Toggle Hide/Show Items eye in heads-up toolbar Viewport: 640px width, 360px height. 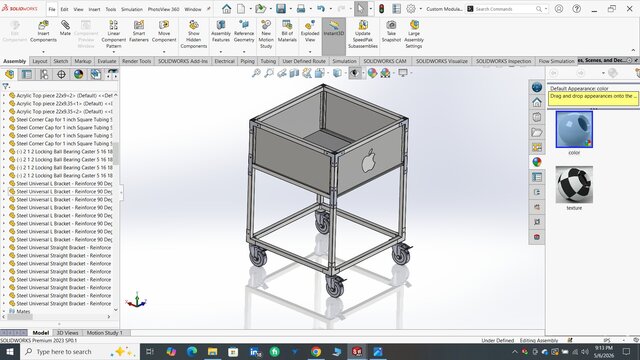click(x=355, y=73)
